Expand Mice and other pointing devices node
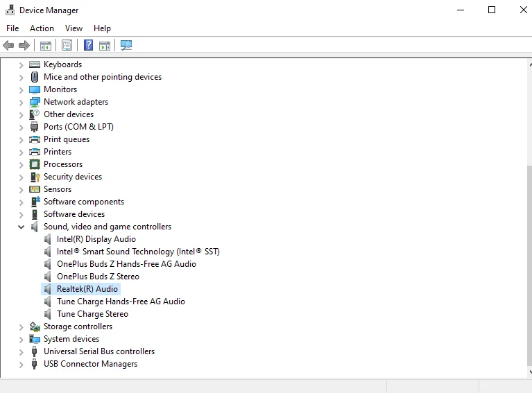The height and width of the screenshot is (393, 532). 21,78
